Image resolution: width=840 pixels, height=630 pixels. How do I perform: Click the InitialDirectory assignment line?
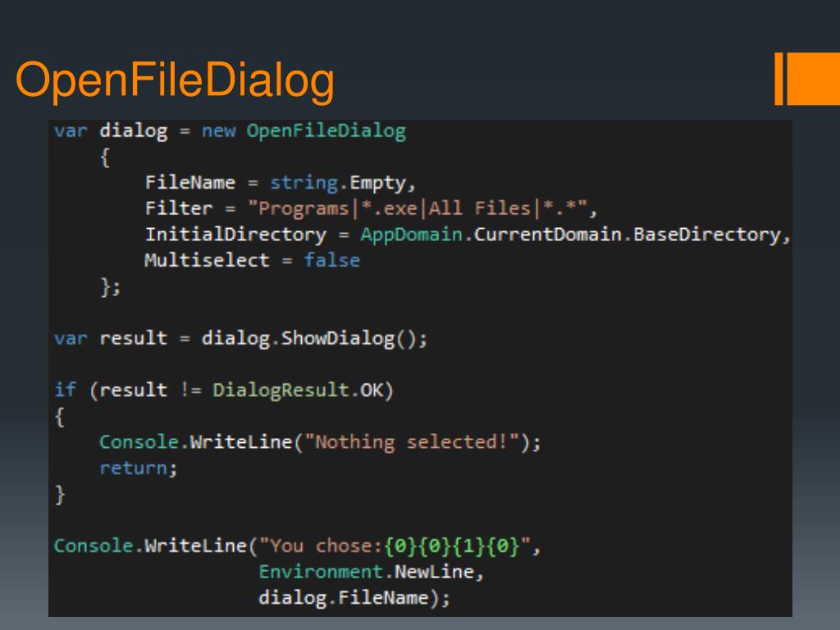point(468,235)
